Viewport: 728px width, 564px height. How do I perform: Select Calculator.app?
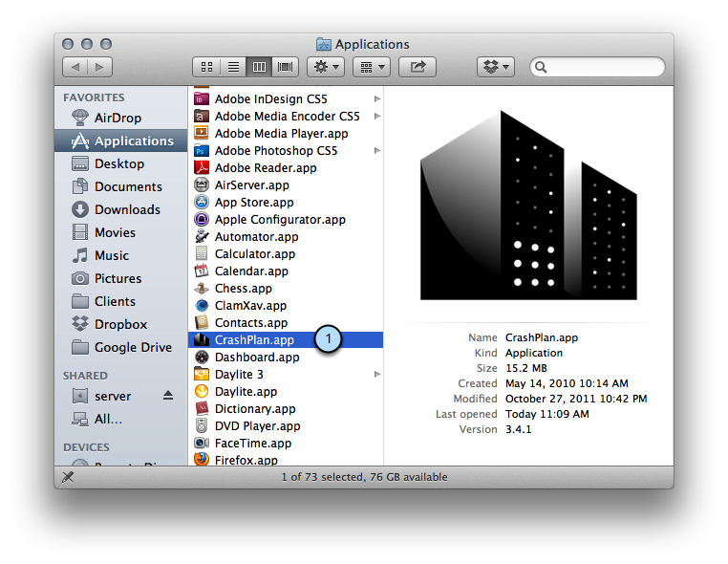click(x=286, y=253)
